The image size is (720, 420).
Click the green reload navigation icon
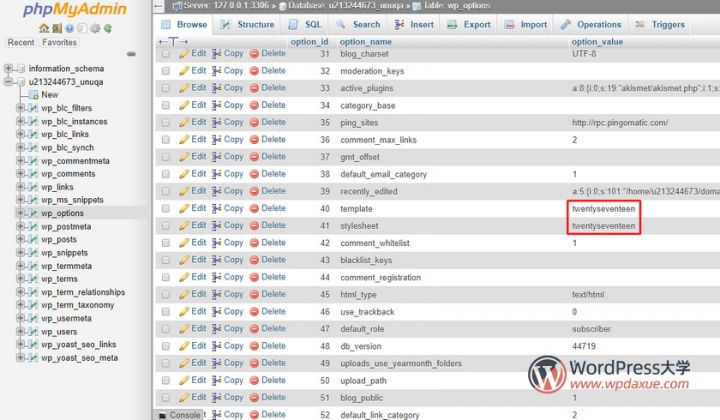(108, 28)
